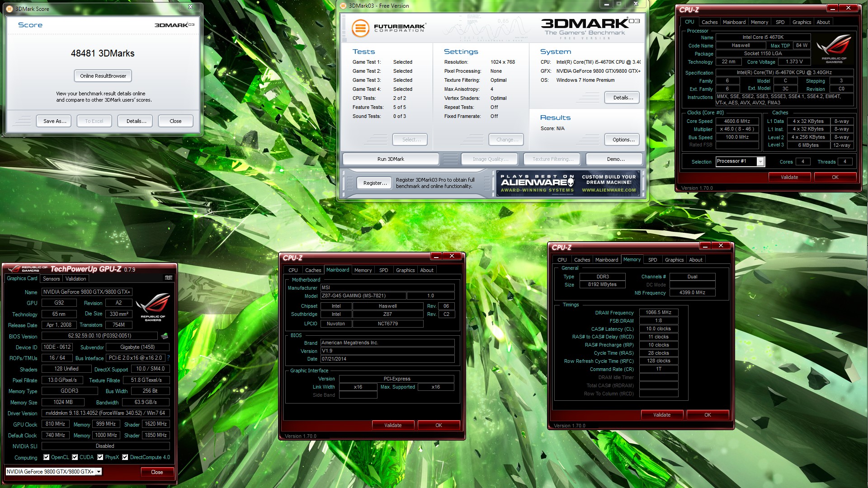This screenshot has width=868, height=488.
Task: Click Validate in CPU-Z CPU window
Action: 789,177
